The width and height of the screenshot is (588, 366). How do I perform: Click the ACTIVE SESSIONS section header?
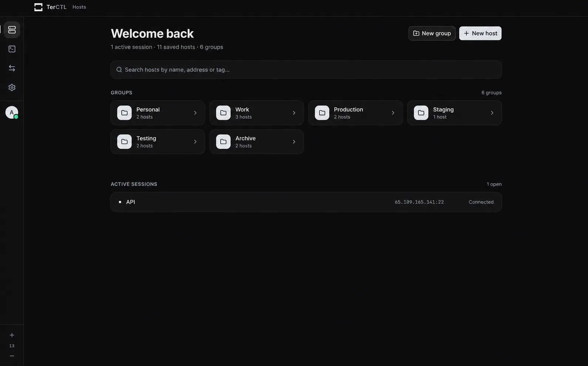134,184
